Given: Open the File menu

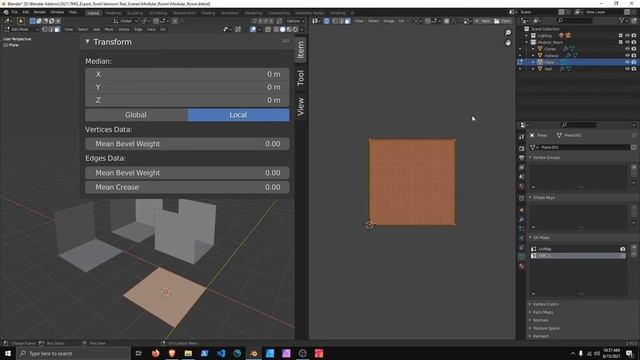Looking at the screenshot, I should coord(15,12).
